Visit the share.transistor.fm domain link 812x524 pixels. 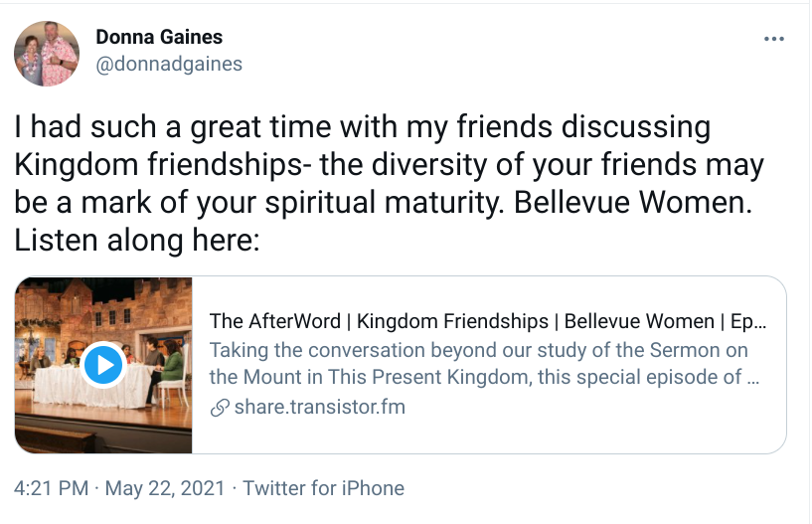pyautogui.click(x=319, y=408)
